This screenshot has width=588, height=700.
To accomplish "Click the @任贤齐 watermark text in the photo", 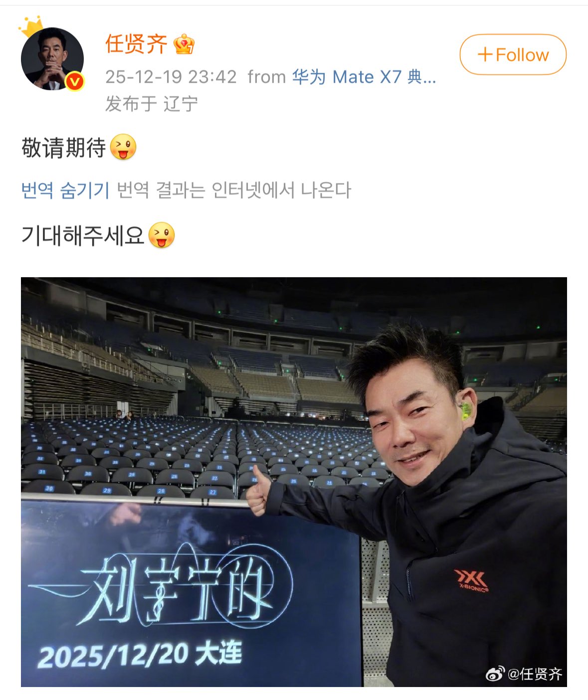I will (x=535, y=674).
